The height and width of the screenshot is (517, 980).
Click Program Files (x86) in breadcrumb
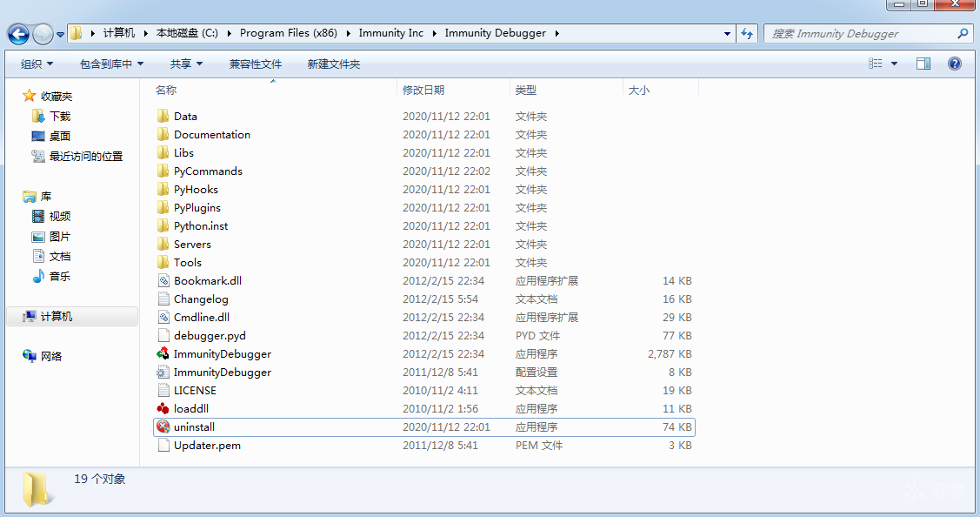click(288, 33)
